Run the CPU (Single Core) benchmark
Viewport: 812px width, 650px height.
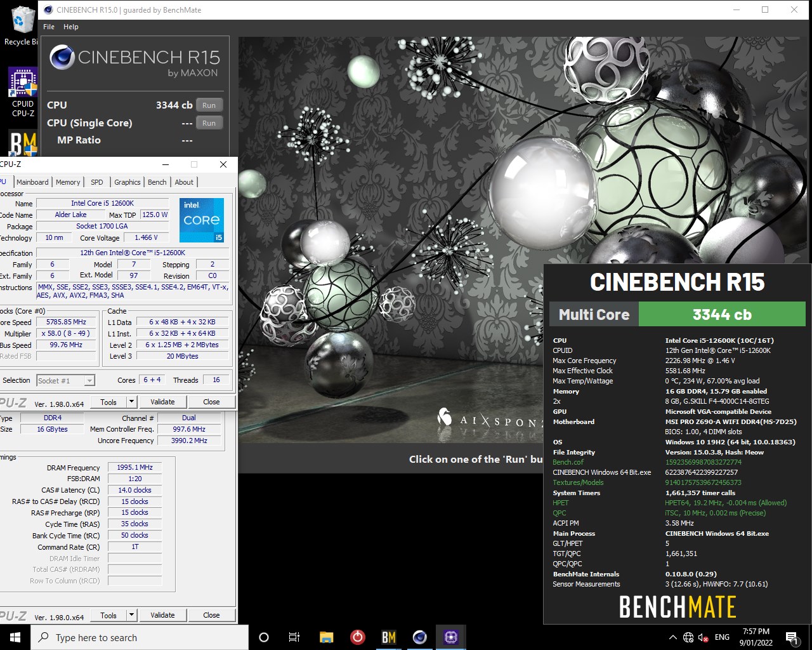pos(209,123)
